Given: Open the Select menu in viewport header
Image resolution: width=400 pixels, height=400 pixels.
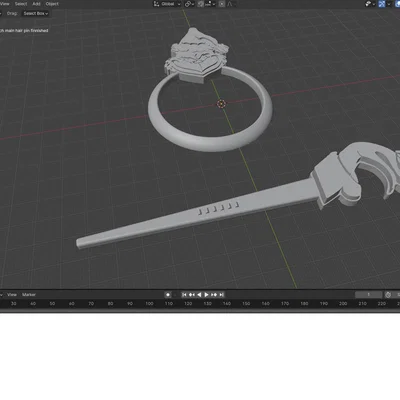Looking at the screenshot, I should click(x=21, y=4).
